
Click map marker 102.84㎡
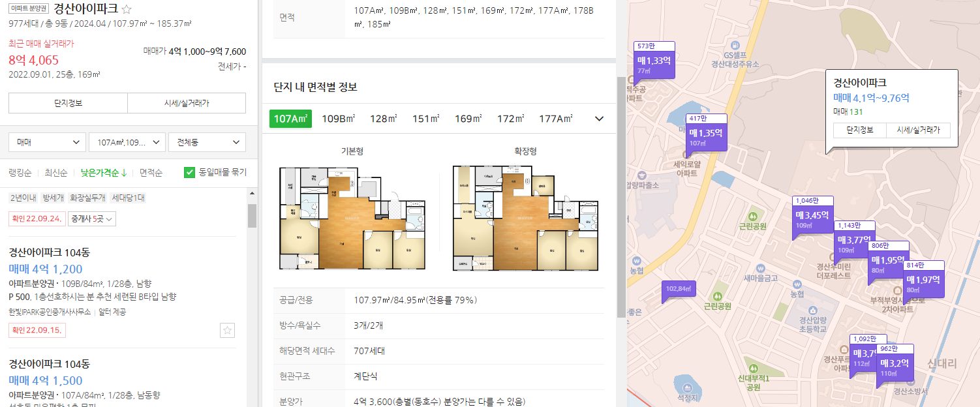pos(679,289)
